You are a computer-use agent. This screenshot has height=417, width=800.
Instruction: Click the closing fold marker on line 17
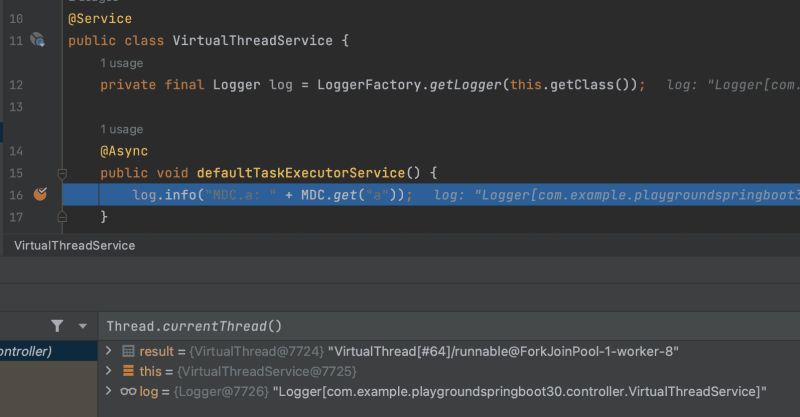(62, 217)
